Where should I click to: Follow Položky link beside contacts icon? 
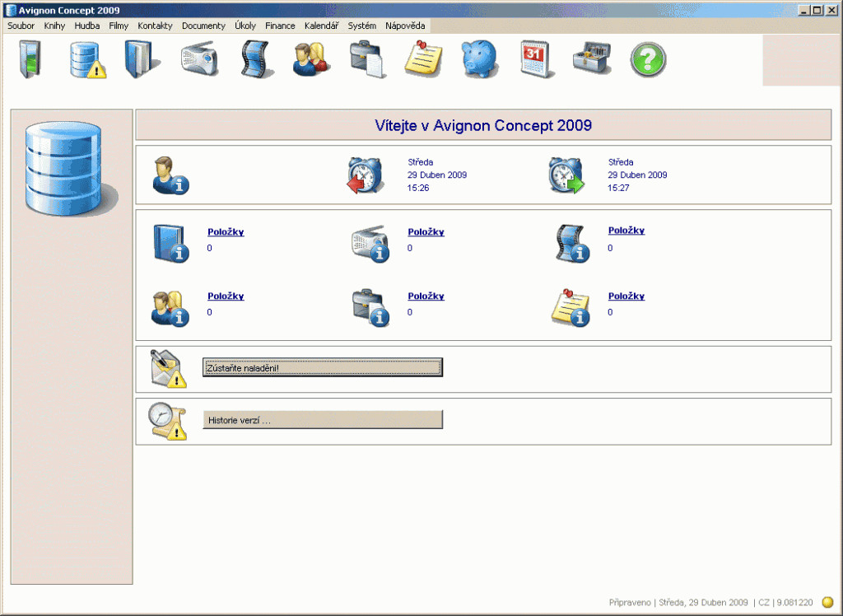pyautogui.click(x=226, y=296)
